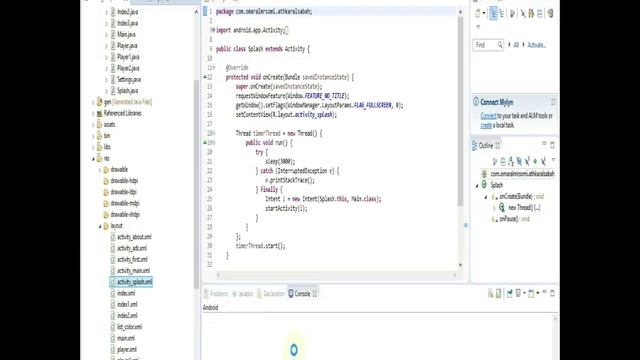
Task: Expand the assets folder
Action: (x=93, y=124)
